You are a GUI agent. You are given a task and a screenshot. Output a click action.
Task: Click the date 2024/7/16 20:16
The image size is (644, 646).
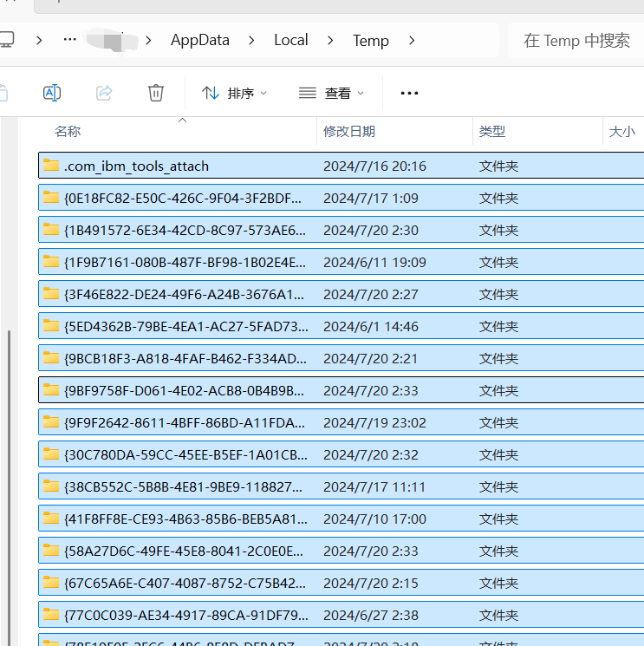(x=374, y=166)
